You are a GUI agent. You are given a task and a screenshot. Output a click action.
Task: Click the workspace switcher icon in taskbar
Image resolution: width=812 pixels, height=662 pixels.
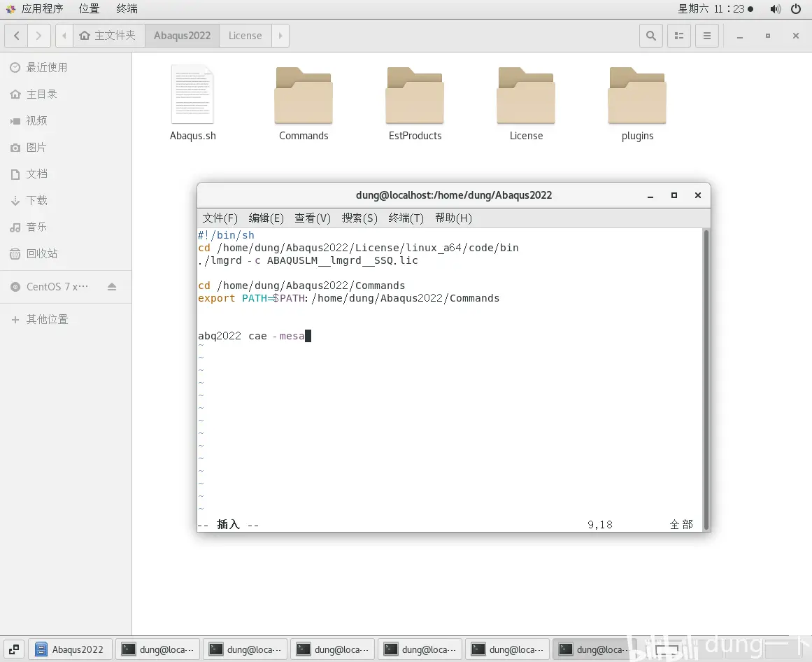[14, 649]
